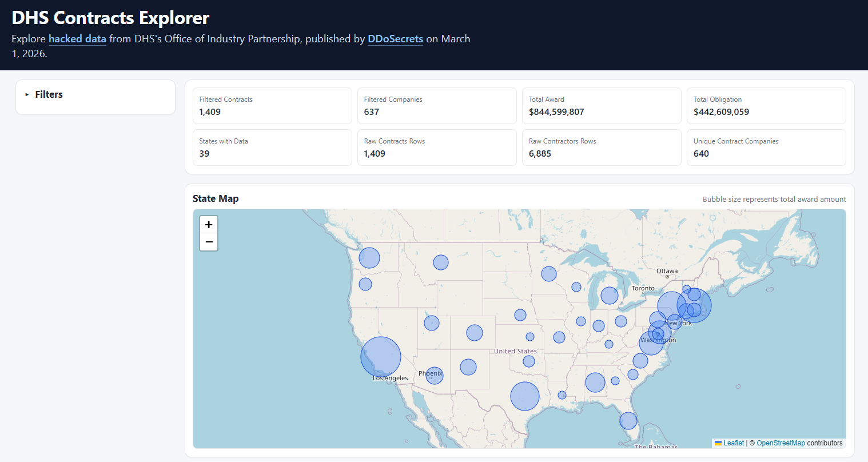Screen dimensions: 868x462
Task: Expand the Filters panel
Action: click(49, 94)
